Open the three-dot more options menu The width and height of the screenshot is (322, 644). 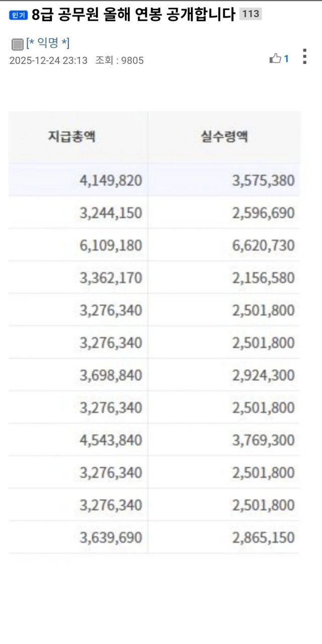point(304,56)
